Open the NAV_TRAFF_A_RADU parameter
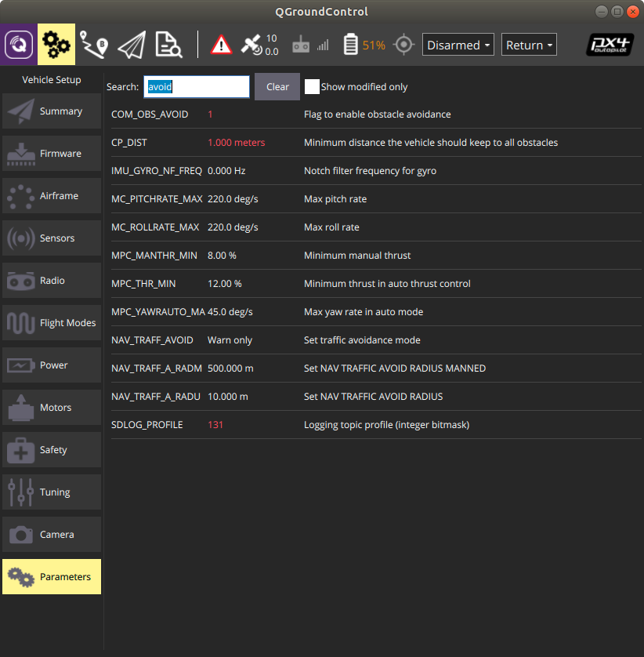 (376, 397)
